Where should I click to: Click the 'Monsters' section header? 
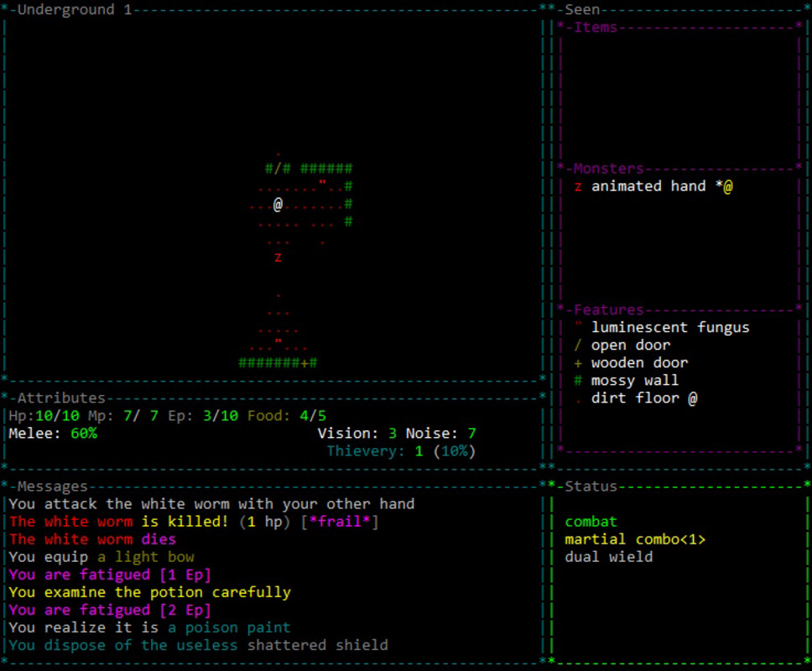(608, 169)
